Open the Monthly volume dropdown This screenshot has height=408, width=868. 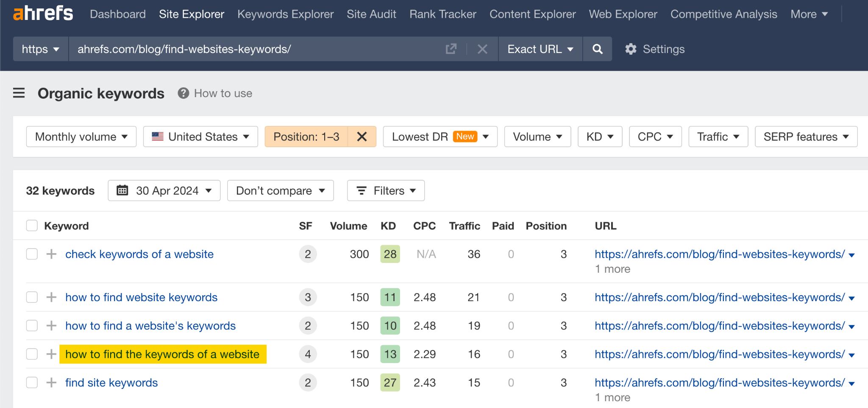pos(81,137)
